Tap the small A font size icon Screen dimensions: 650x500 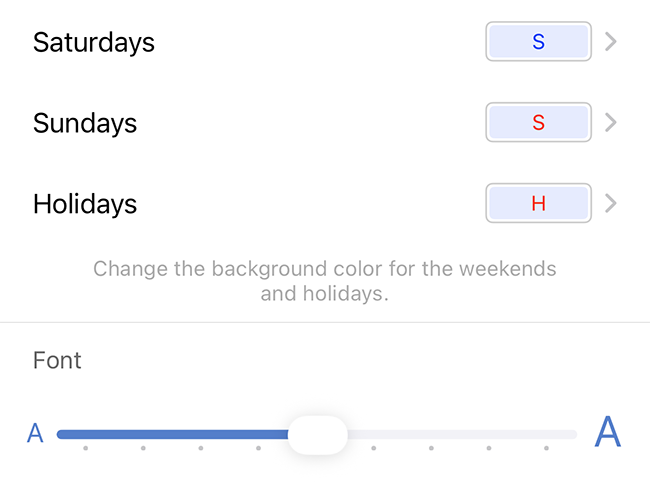pos(35,434)
